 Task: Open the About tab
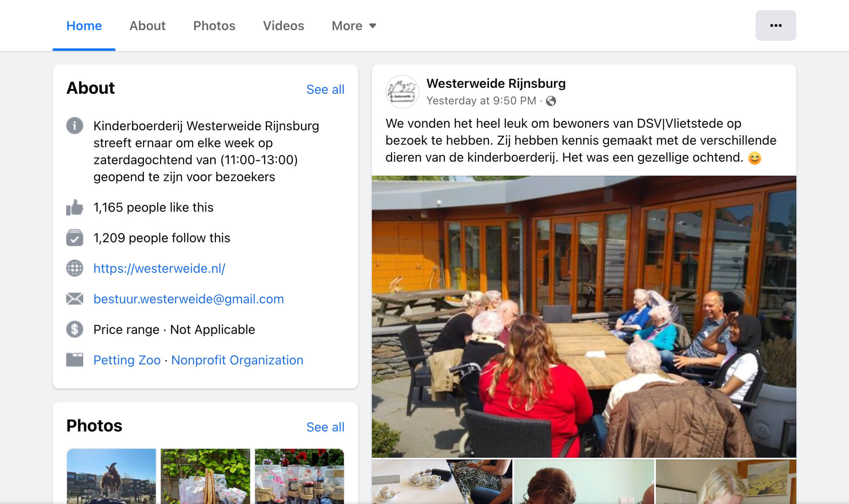coord(147,26)
